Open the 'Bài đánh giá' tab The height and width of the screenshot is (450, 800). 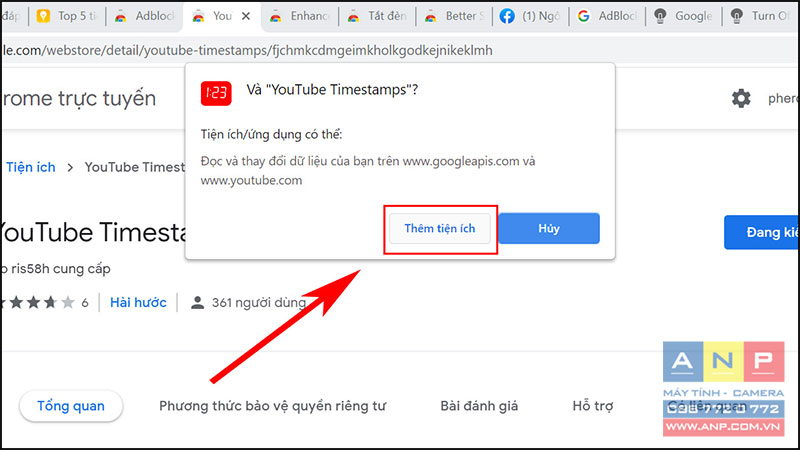tap(479, 406)
